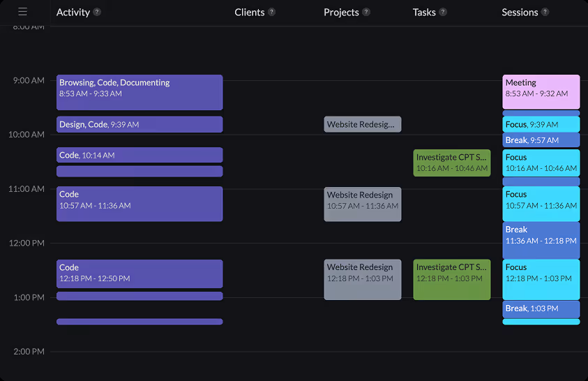This screenshot has height=381, width=588.
Task: Click the Break session at 9:57 AM
Action: (x=541, y=140)
